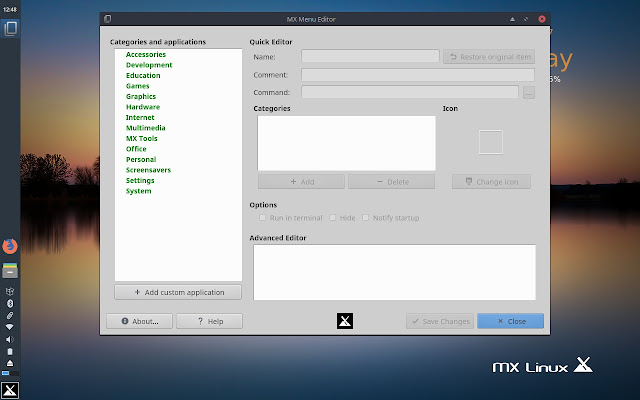Viewport: 640px width, 400px height.
Task: Select the MX Menu Editor taskbar window icon
Action: (x=10, y=28)
